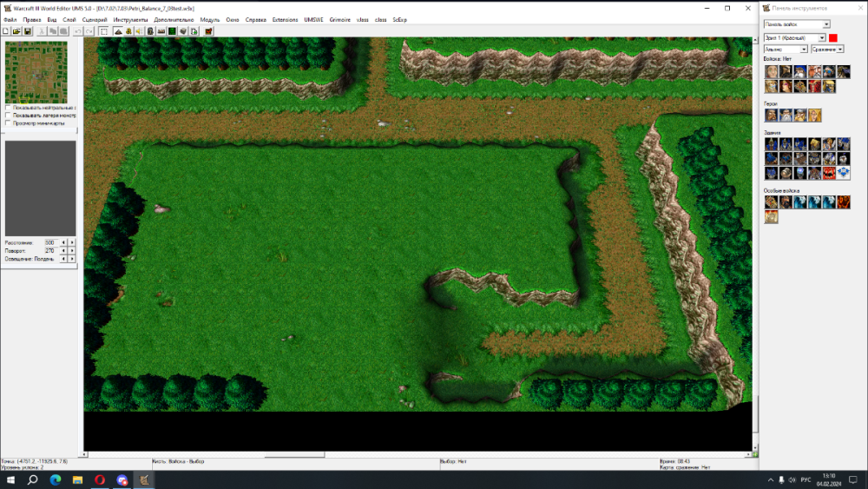Save the map with the floppy disk icon

[28, 31]
